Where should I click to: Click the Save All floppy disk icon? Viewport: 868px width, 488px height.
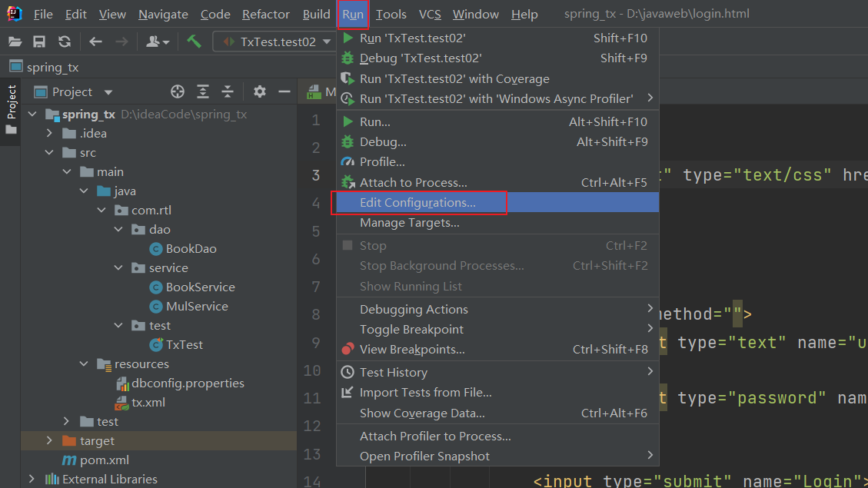coord(38,41)
